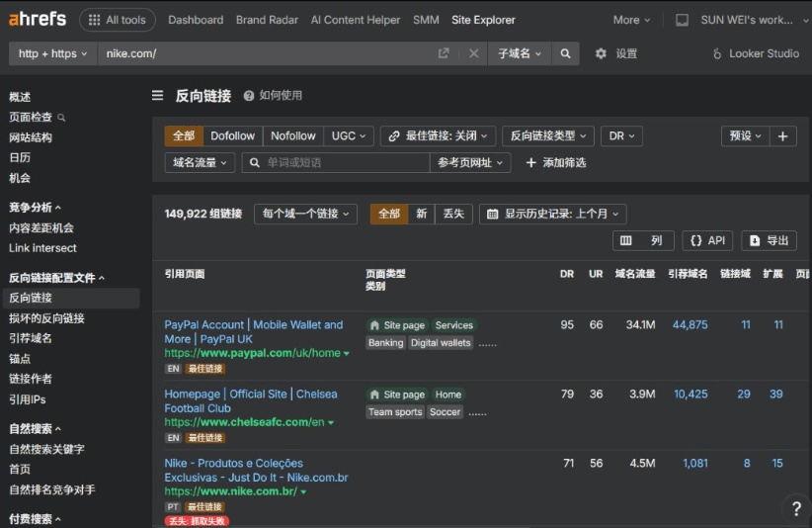The image size is (812, 528).
Task: Open nike.com in new tab icon
Action: click(444, 54)
